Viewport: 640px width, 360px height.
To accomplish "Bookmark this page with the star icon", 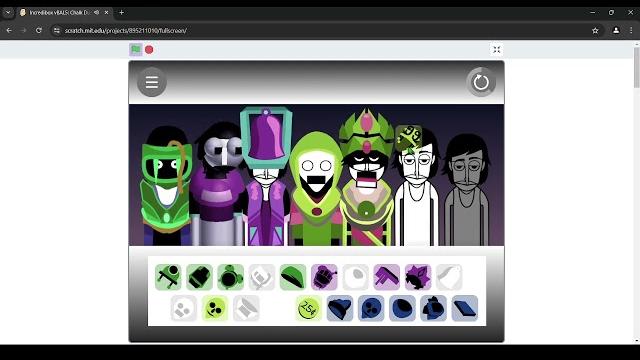I will click(x=595, y=31).
